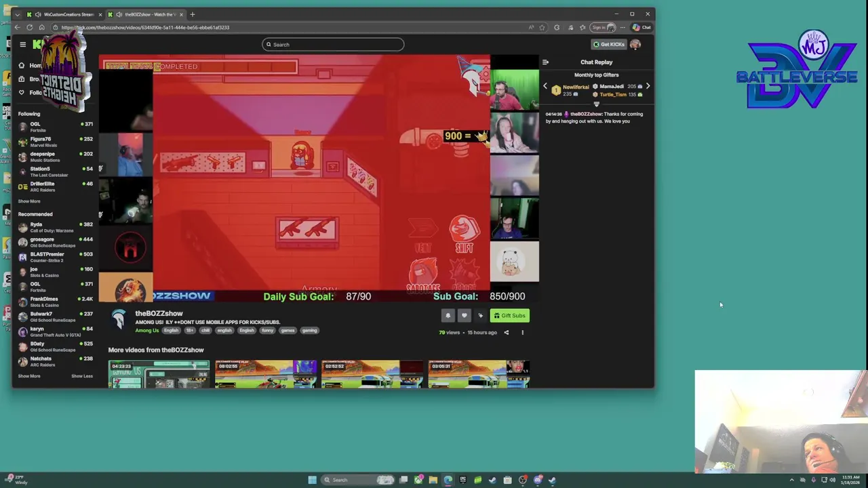
Task: Expand Following list with Show More
Action: (x=29, y=201)
